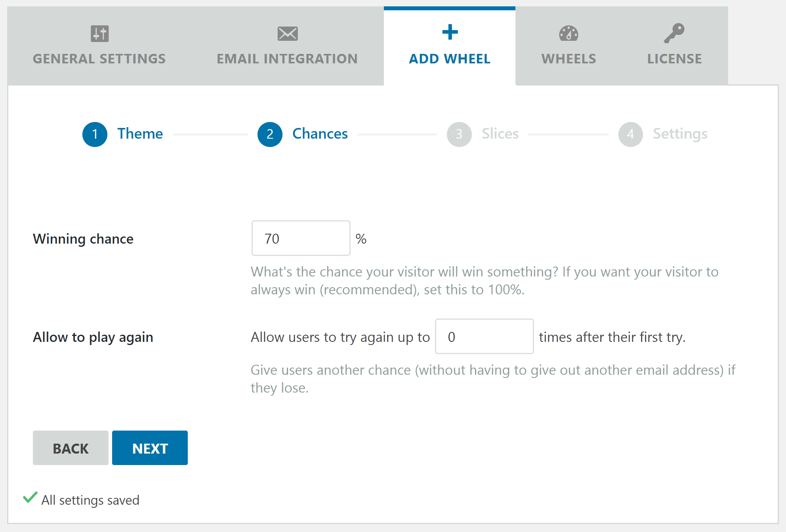786x532 pixels.
Task: Click step 2 circle for Chances
Action: pos(270,134)
